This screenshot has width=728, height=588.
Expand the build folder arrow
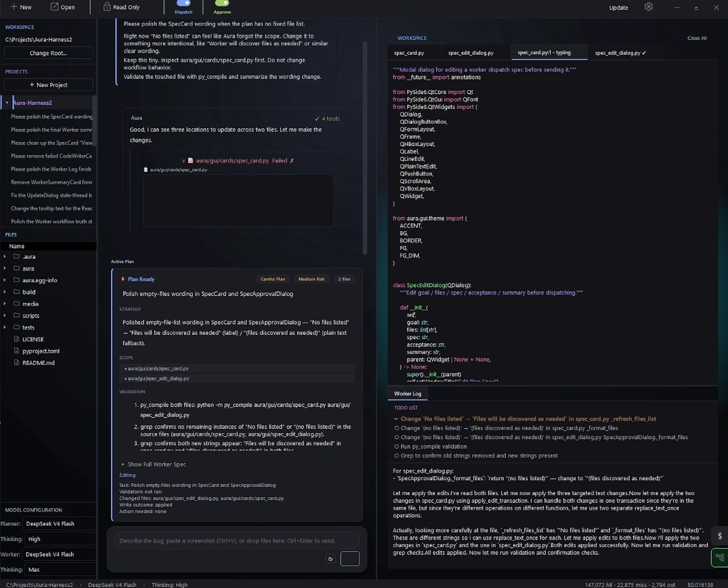point(5,292)
